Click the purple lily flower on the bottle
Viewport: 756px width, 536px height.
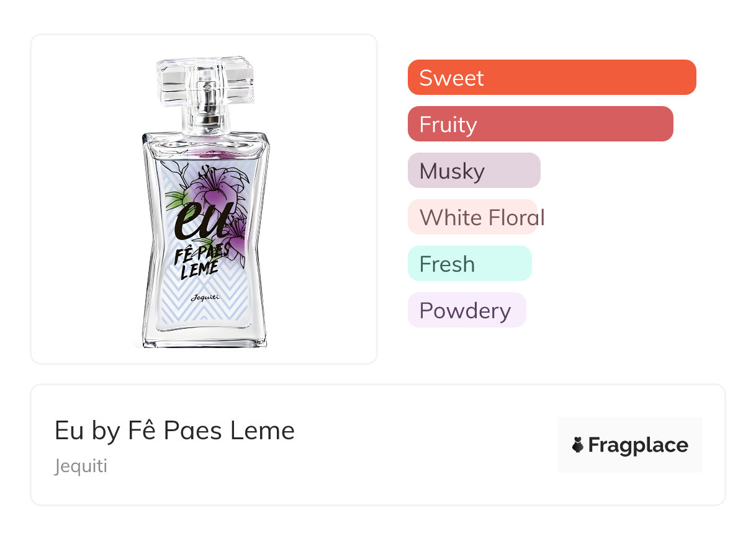(x=211, y=186)
